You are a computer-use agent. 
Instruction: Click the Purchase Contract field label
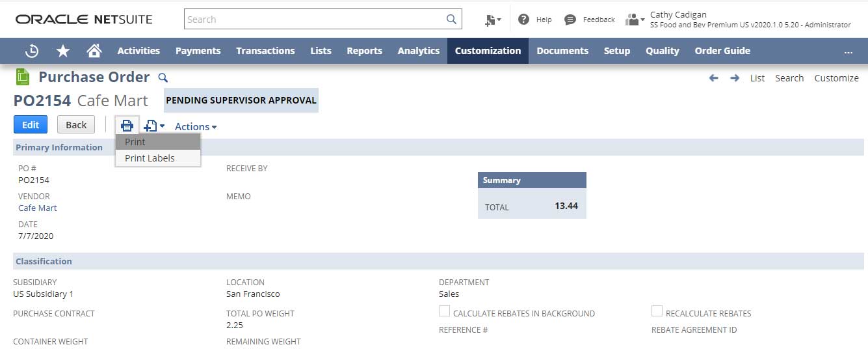point(54,313)
